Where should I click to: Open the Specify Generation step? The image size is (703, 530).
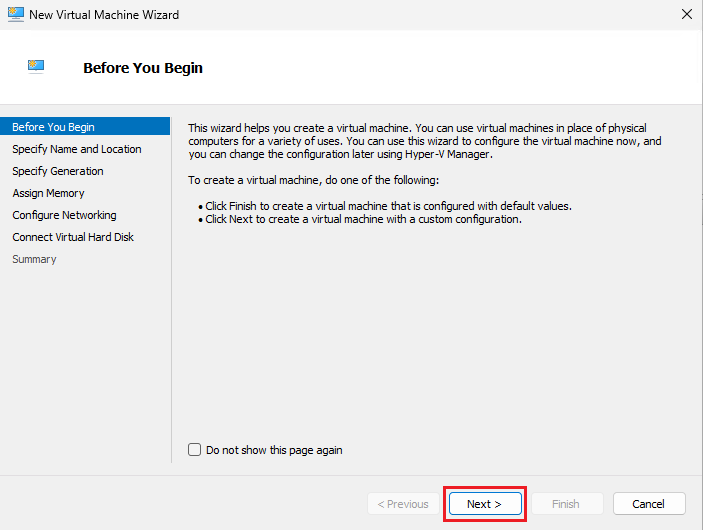point(58,171)
